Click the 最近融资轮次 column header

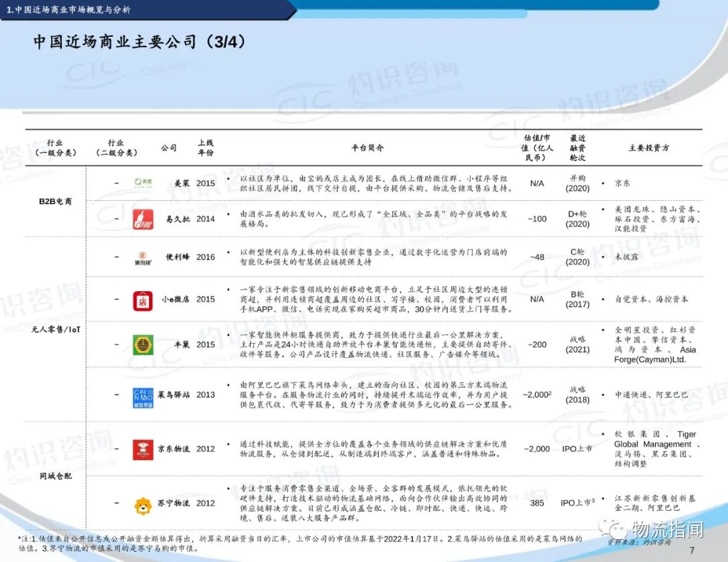click(577, 148)
